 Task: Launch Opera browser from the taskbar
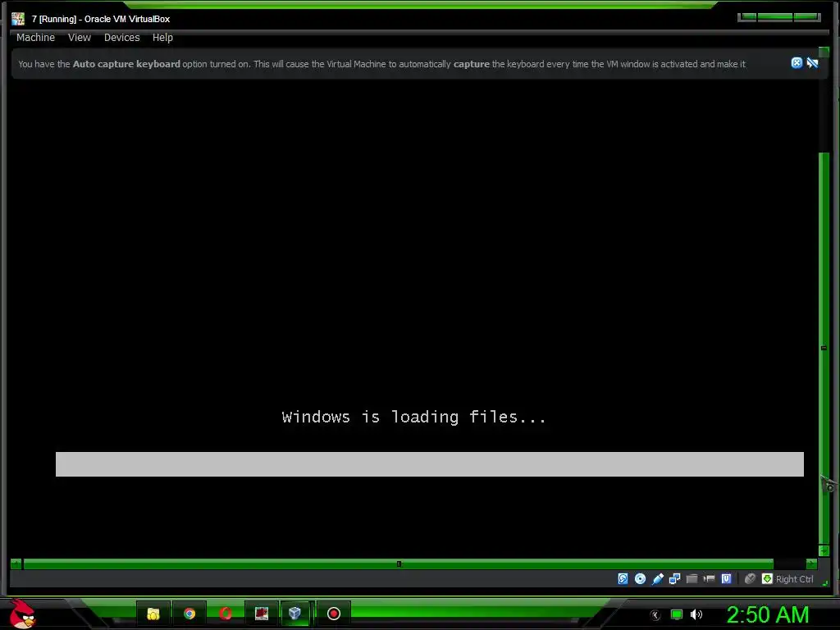click(x=226, y=614)
